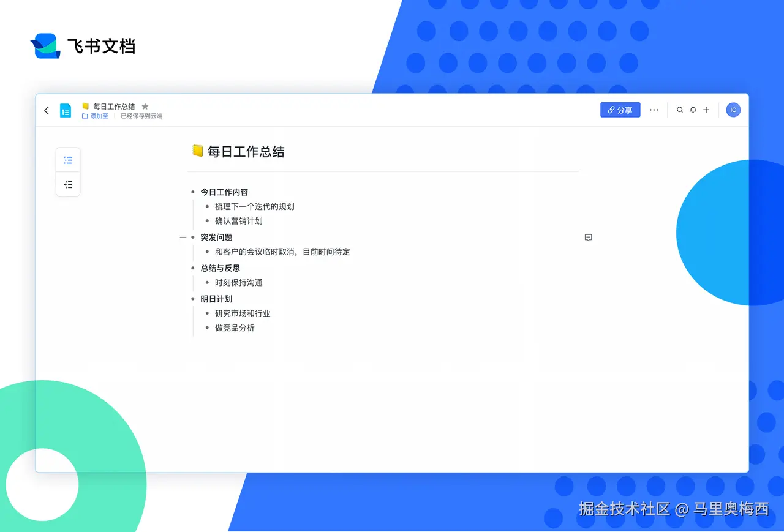Viewport: 784px width, 532px height.
Task: Open the IC user avatar
Action: point(733,110)
